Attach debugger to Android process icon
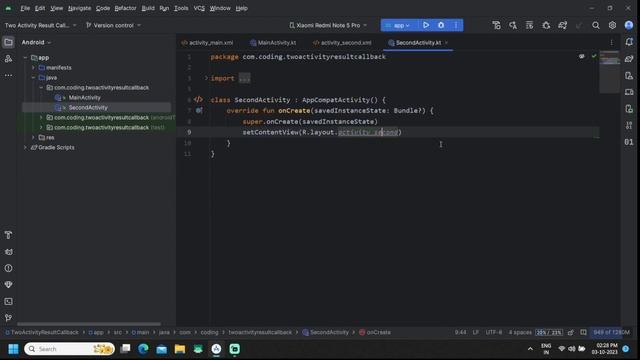 [x=546, y=25]
